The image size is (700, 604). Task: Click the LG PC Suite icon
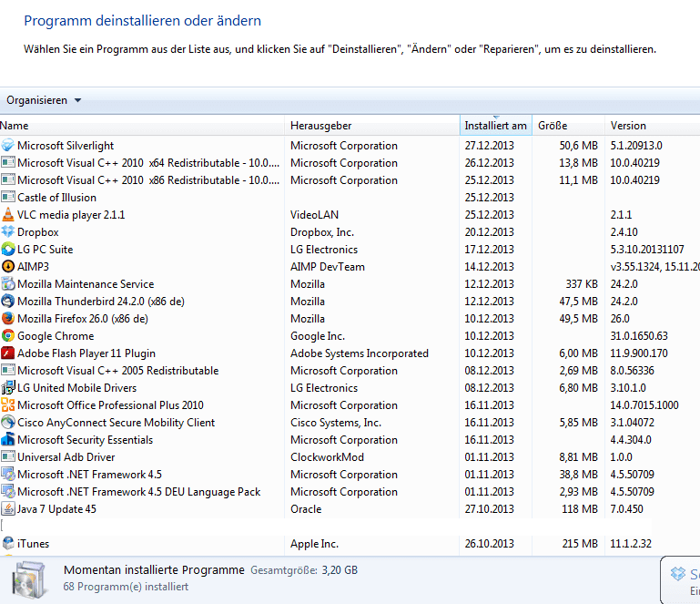click(8, 250)
